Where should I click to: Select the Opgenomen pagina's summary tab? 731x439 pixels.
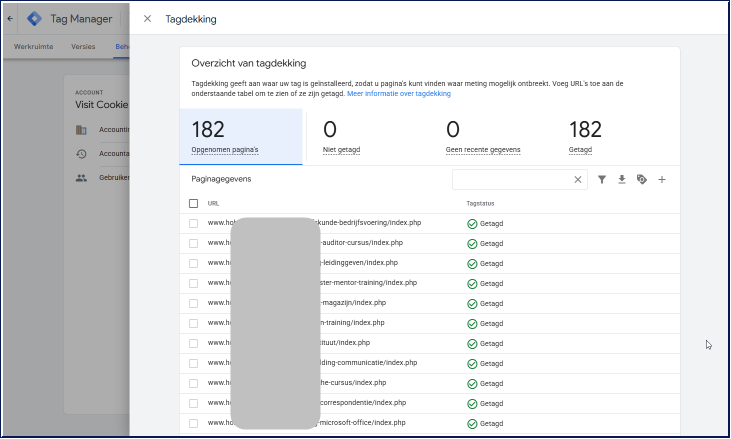point(241,137)
